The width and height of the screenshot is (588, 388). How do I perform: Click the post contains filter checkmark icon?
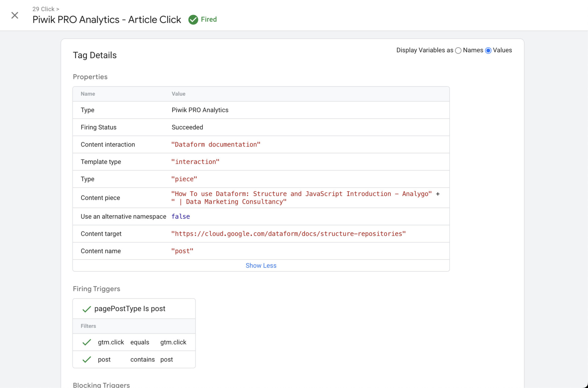tap(87, 359)
